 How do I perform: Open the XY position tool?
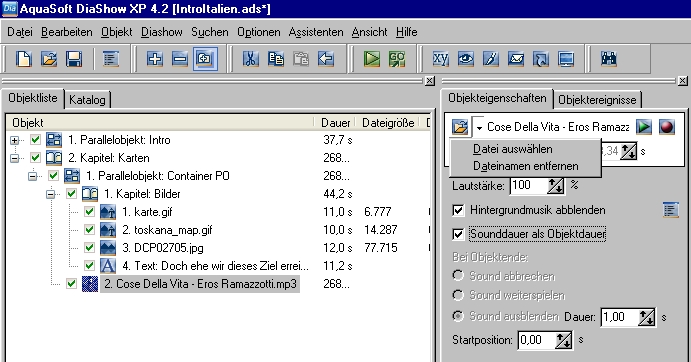pos(440,59)
